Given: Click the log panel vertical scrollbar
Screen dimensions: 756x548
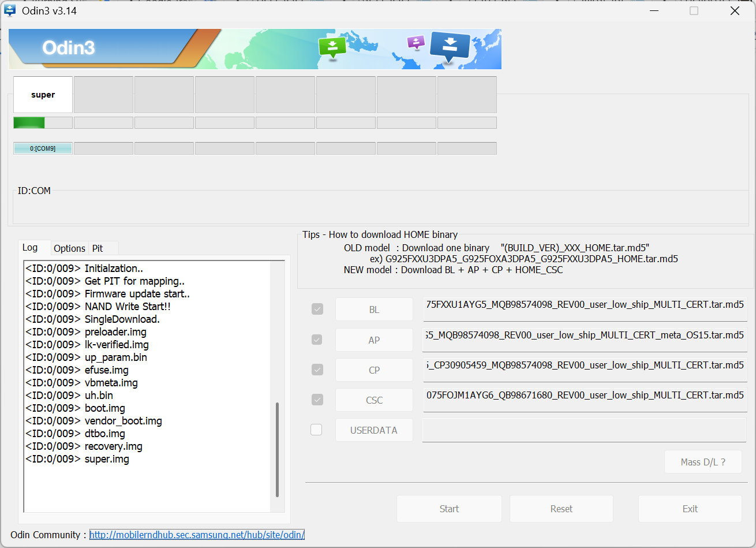Looking at the screenshot, I should pos(277,449).
